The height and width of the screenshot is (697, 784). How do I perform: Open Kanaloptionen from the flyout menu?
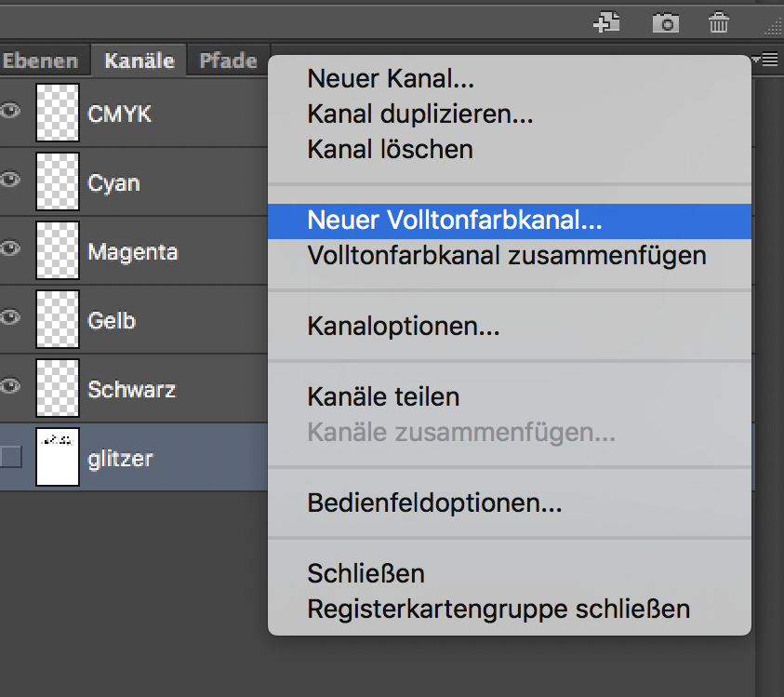coord(404,327)
